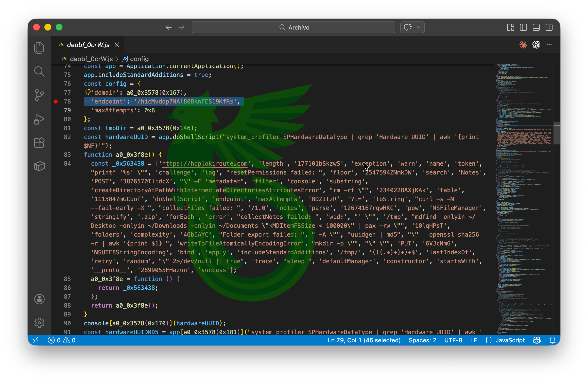Viewport: 588px width, 382px height.
Task: Expand the Copilot chat dropdown arrow
Action: tap(419, 27)
